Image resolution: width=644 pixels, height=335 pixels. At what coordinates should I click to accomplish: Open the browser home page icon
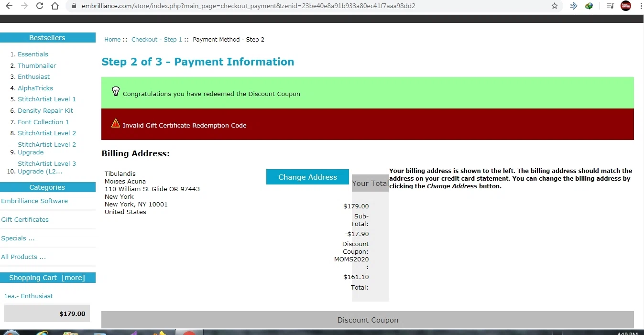click(x=55, y=6)
